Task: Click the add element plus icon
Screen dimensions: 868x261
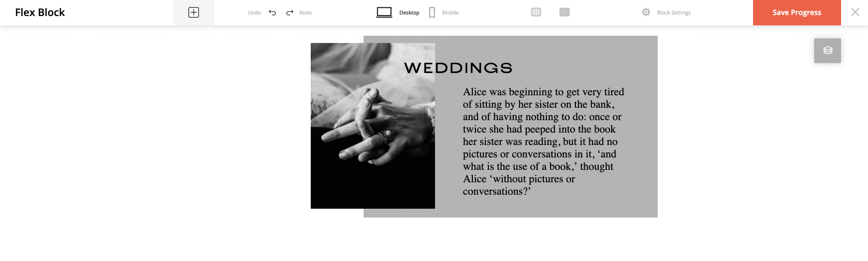Action: coord(194,12)
